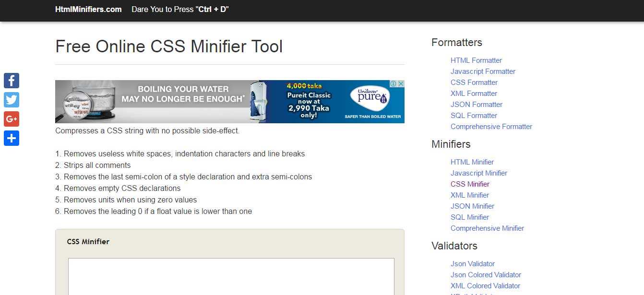Image resolution: width=644 pixels, height=295 pixels.
Task: Select the HTML Minifier link
Action: click(x=472, y=162)
